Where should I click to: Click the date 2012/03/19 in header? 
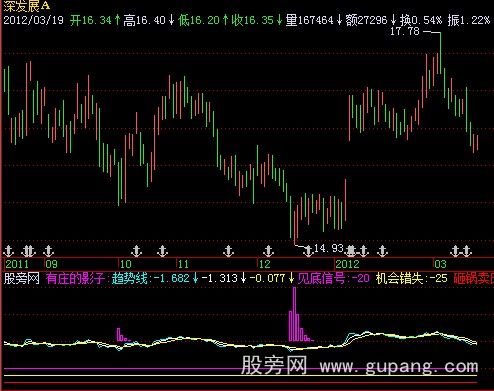(x=34, y=20)
